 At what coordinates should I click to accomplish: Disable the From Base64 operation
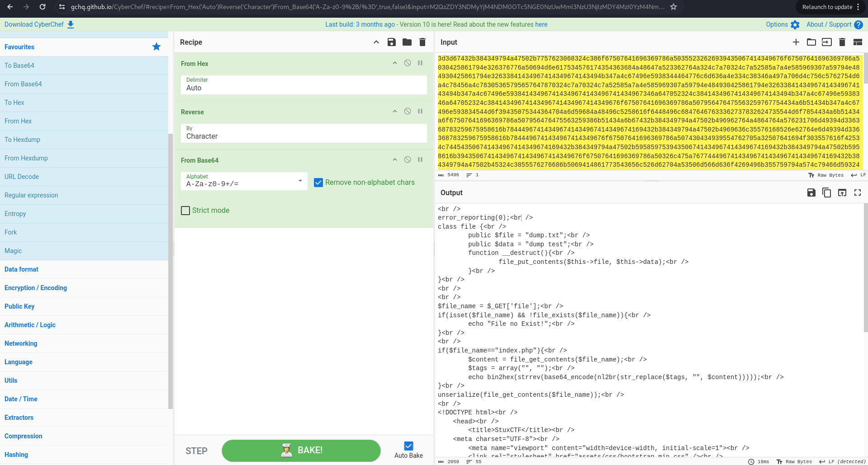[408, 160]
